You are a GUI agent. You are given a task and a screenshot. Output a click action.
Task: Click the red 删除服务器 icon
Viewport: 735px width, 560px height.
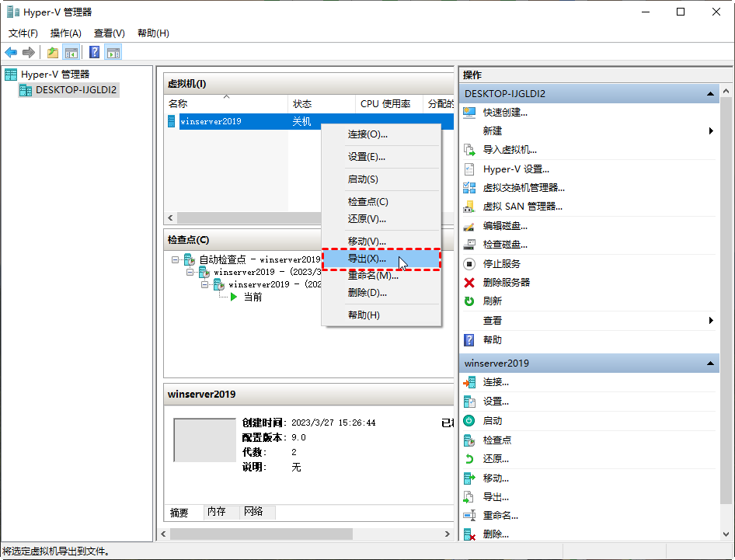pyautogui.click(x=469, y=283)
